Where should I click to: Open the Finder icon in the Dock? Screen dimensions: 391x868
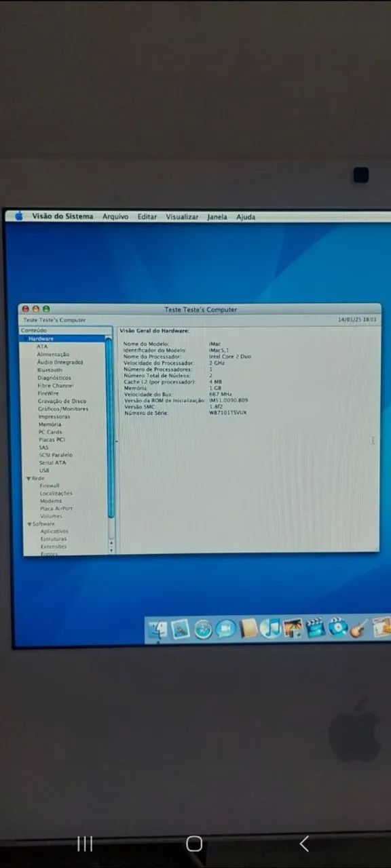click(157, 630)
